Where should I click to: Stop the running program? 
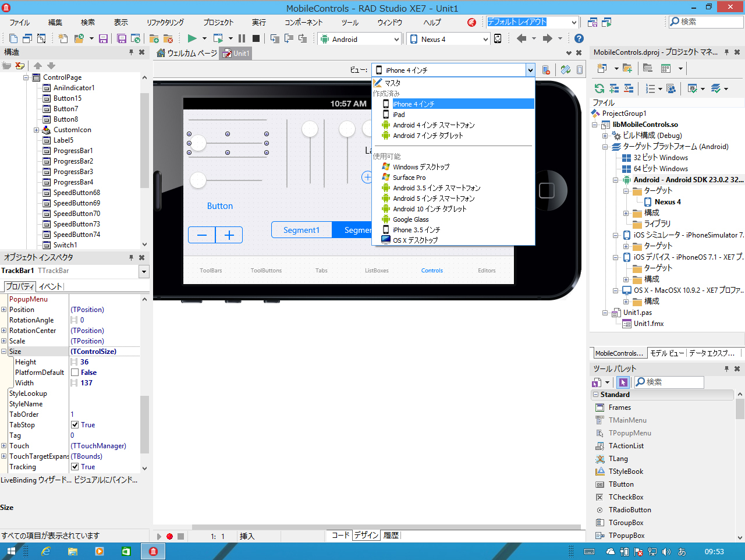[x=256, y=39]
